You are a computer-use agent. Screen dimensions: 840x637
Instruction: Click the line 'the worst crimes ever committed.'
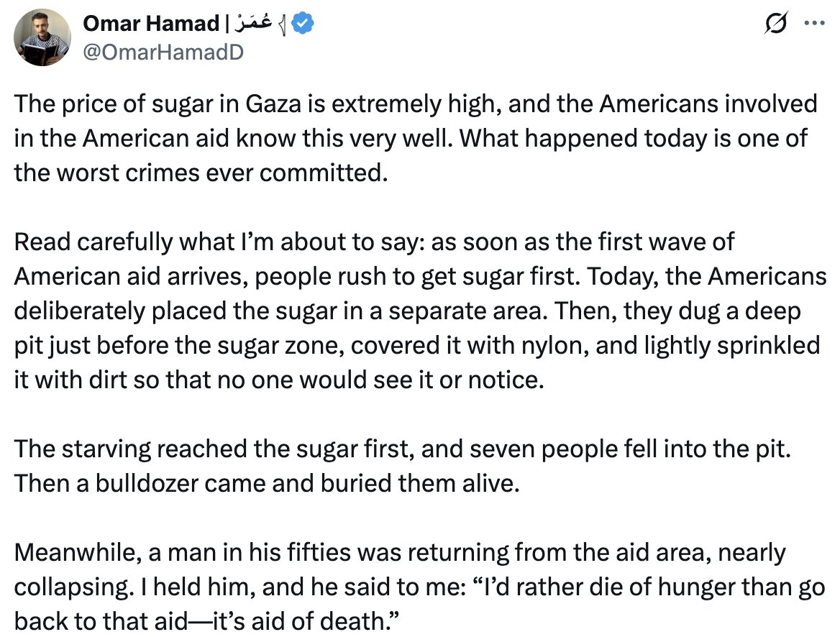[x=201, y=173]
